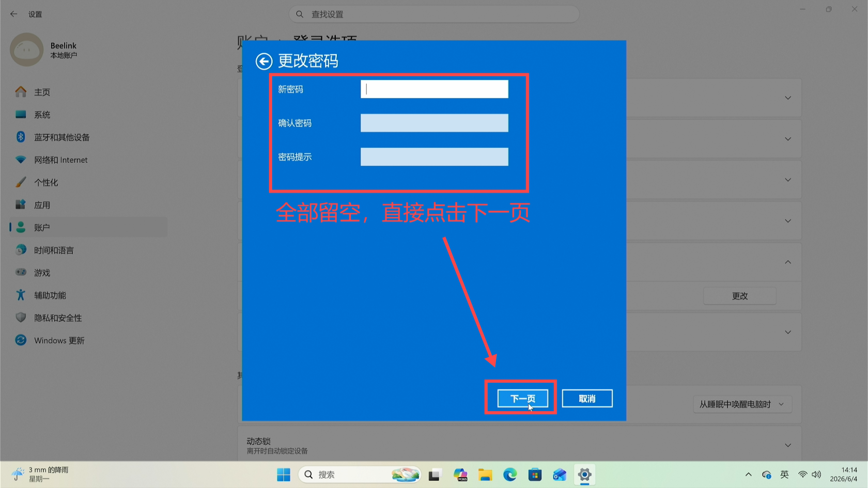
Task: Click the taskbar 搜索 box
Action: [360, 475]
